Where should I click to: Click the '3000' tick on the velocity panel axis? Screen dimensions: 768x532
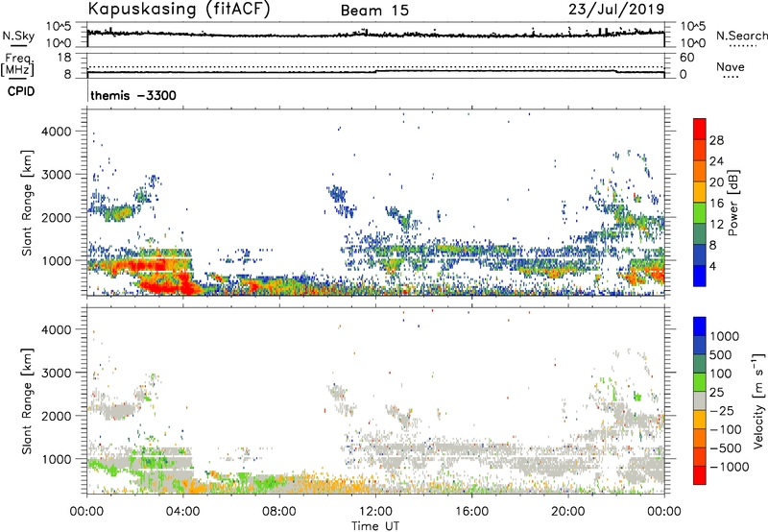pyautogui.click(x=57, y=373)
